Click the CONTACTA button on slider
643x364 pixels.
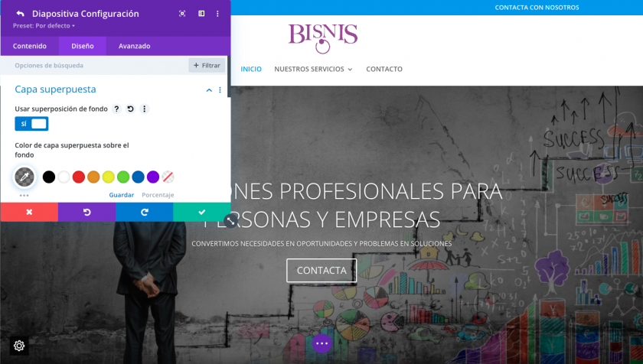click(x=321, y=270)
